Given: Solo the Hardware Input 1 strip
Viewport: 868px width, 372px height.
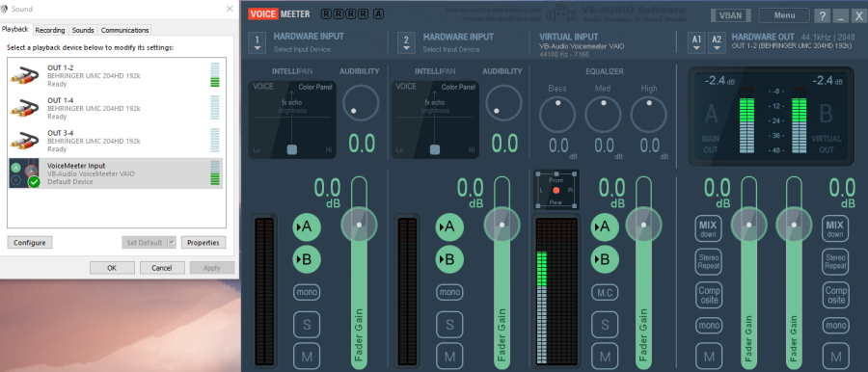Looking at the screenshot, I should pos(307,325).
